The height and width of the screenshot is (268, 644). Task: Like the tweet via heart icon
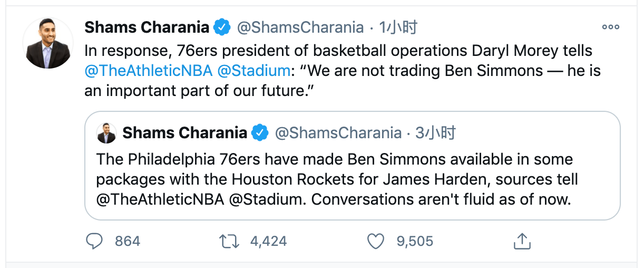point(376,242)
